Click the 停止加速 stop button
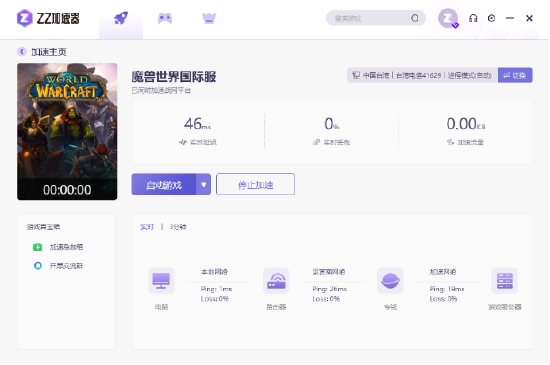550x365 pixels. (x=255, y=184)
